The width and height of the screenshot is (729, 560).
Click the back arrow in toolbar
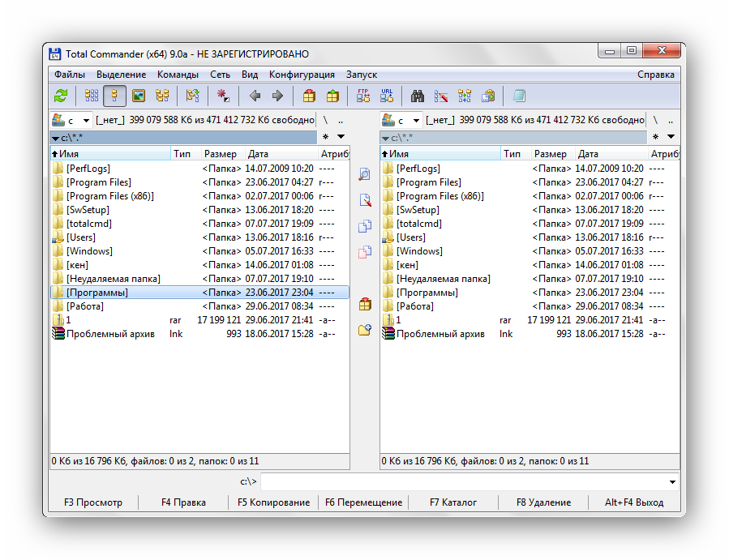[255, 96]
